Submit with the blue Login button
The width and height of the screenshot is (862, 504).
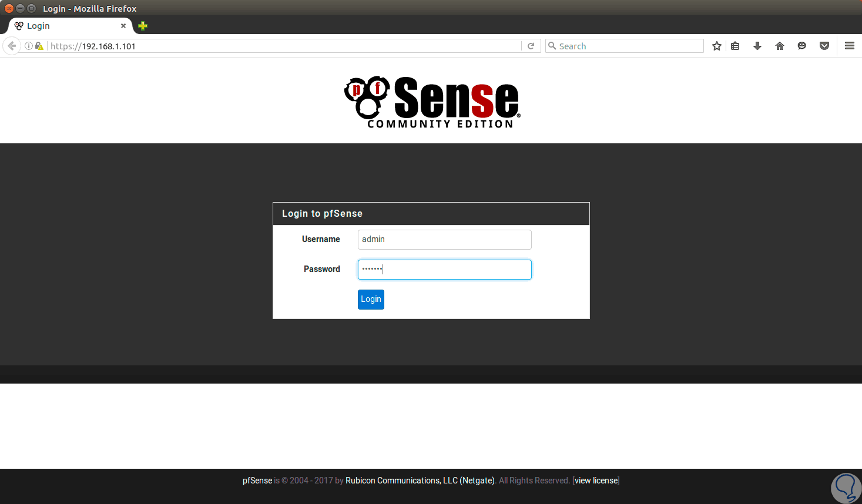pos(371,300)
